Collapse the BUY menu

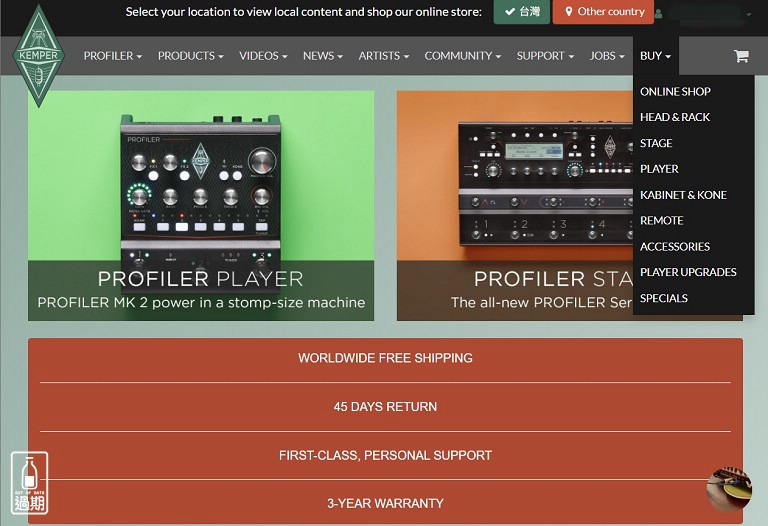click(x=655, y=56)
